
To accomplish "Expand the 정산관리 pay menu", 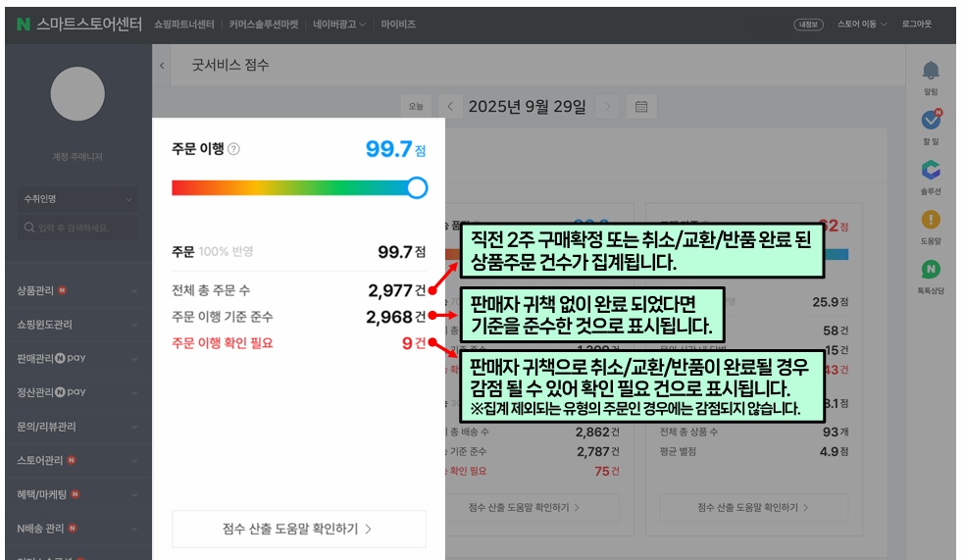I will click(76, 392).
